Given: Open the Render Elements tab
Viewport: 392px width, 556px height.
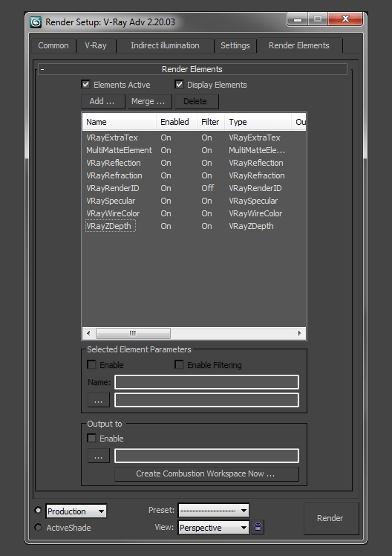Looking at the screenshot, I should (x=299, y=45).
